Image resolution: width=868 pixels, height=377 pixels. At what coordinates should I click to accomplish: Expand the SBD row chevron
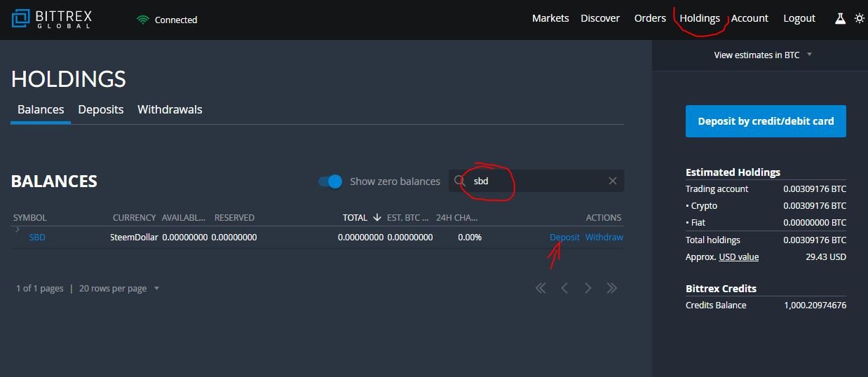pyautogui.click(x=18, y=229)
